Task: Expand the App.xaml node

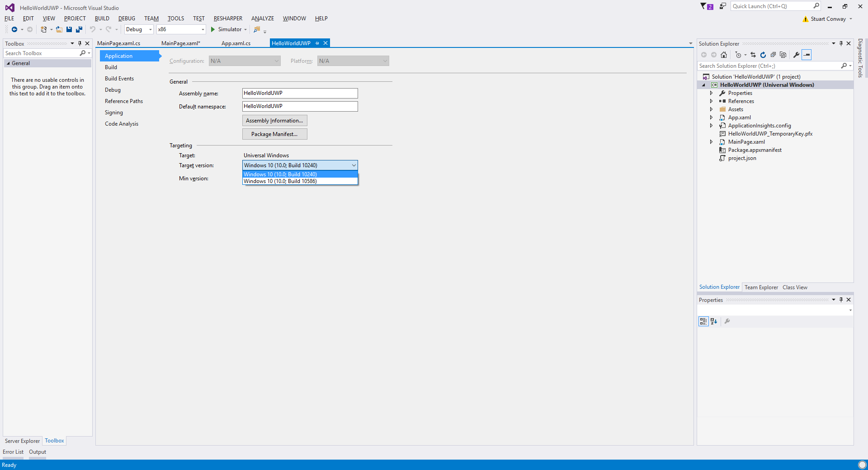Action: pos(711,117)
